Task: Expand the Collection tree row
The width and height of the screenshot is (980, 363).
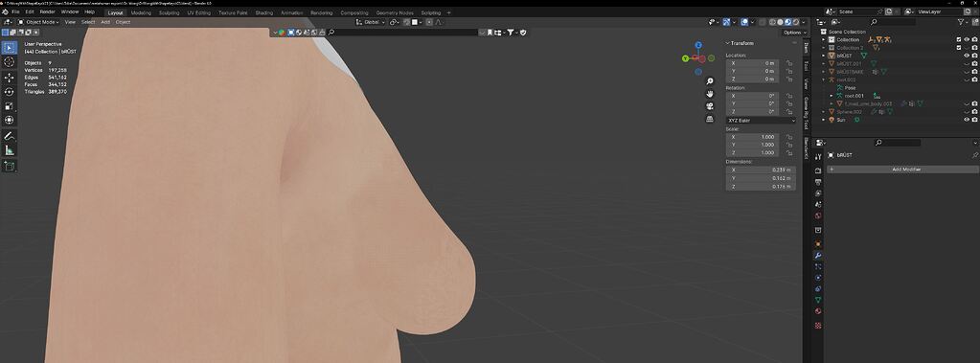Action: (x=824, y=39)
